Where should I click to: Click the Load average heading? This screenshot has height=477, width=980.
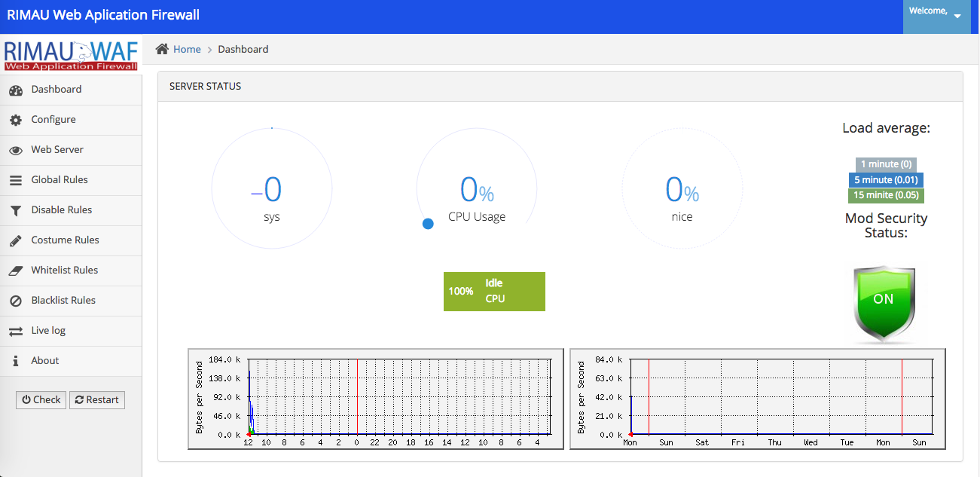point(886,128)
